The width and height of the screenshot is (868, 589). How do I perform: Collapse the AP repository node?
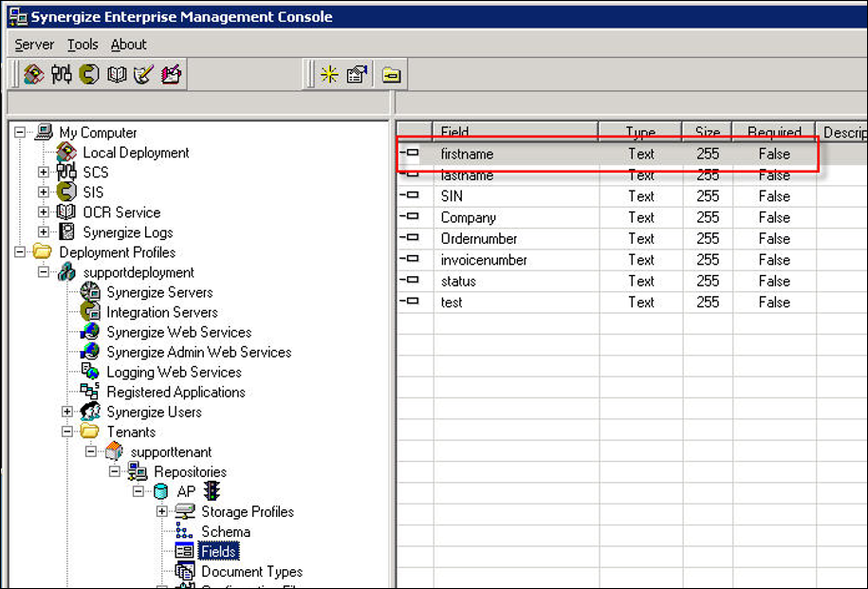(139, 491)
